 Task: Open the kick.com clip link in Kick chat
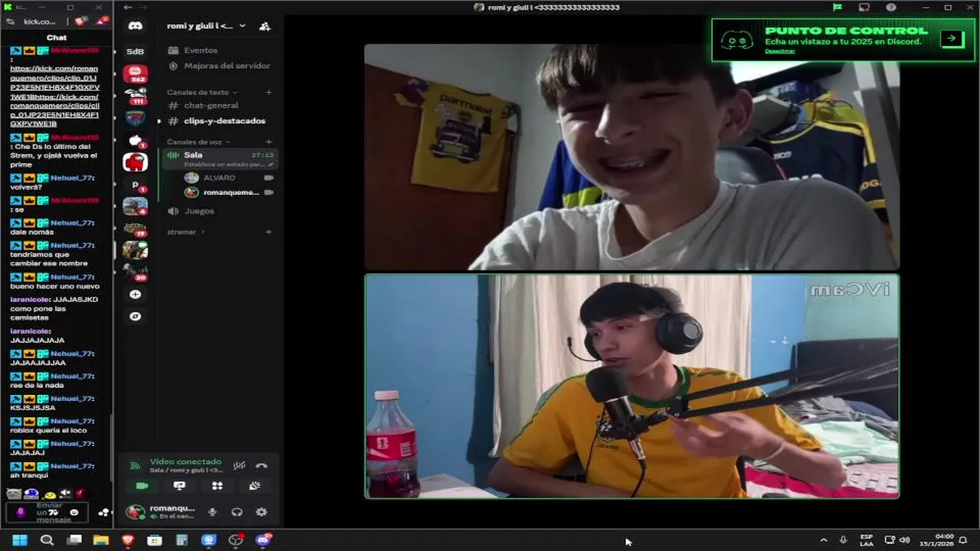point(54,96)
